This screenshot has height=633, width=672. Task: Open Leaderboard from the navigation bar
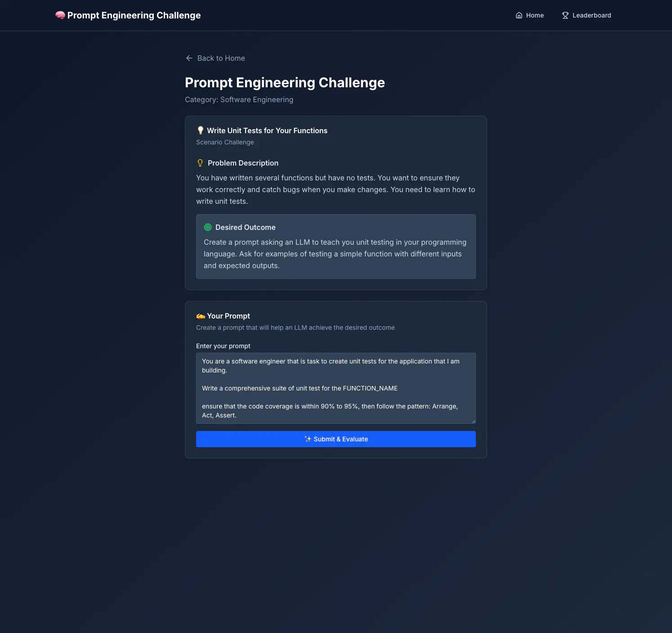591,15
